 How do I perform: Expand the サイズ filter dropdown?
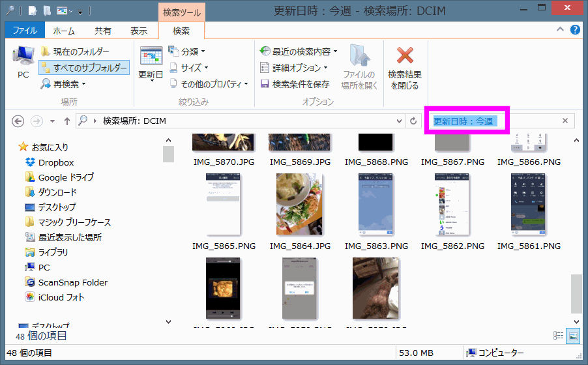[188, 68]
